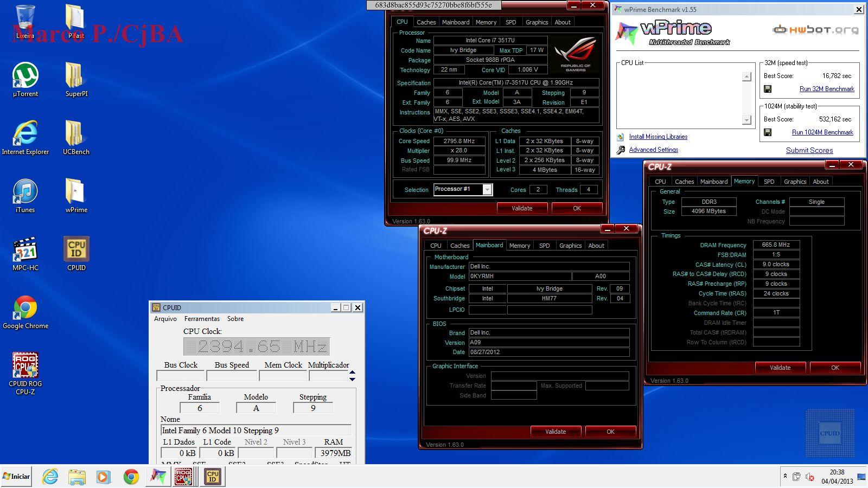Screen dimensions: 868x488
Task: Click the CPU List scroll down arrow in wPrime
Action: [747, 120]
